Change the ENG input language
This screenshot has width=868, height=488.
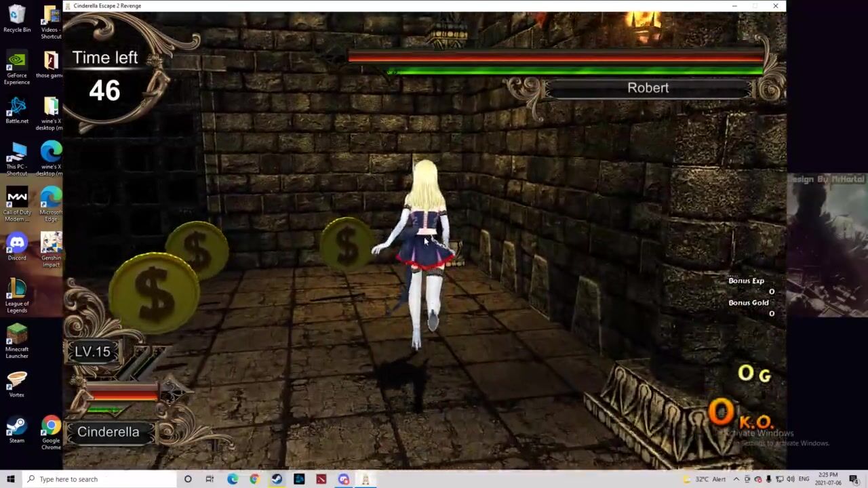[804, 479]
